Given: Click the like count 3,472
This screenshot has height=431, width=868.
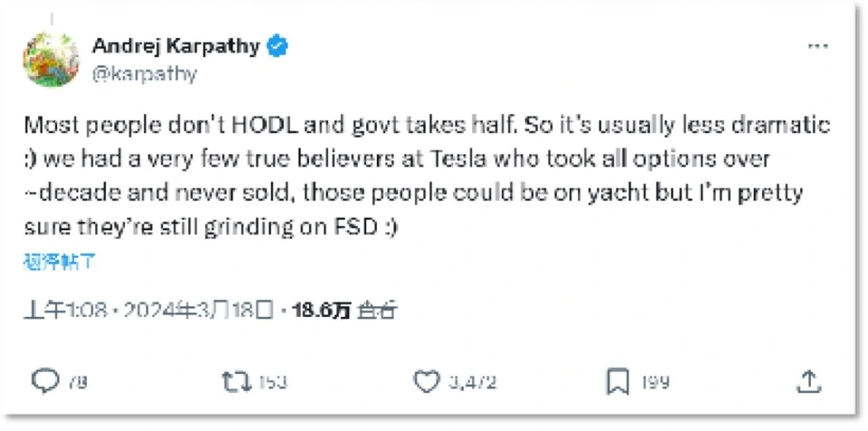Looking at the screenshot, I should point(472,382).
